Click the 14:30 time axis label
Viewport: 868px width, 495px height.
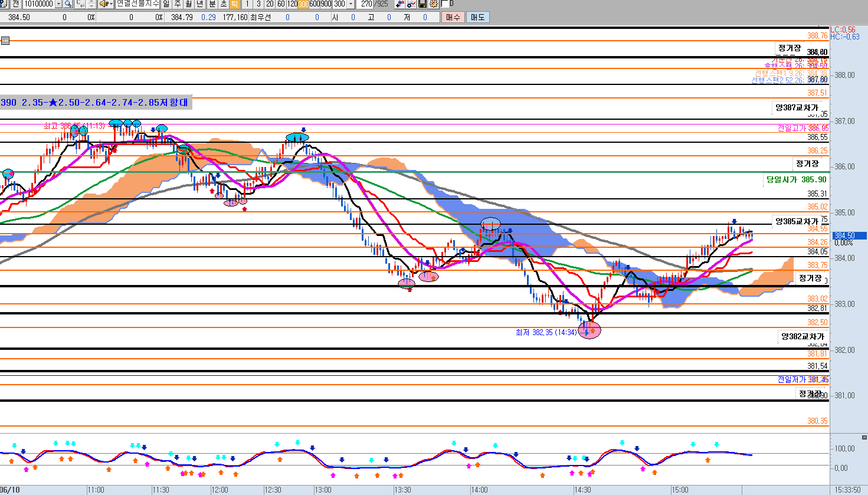pos(582,490)
